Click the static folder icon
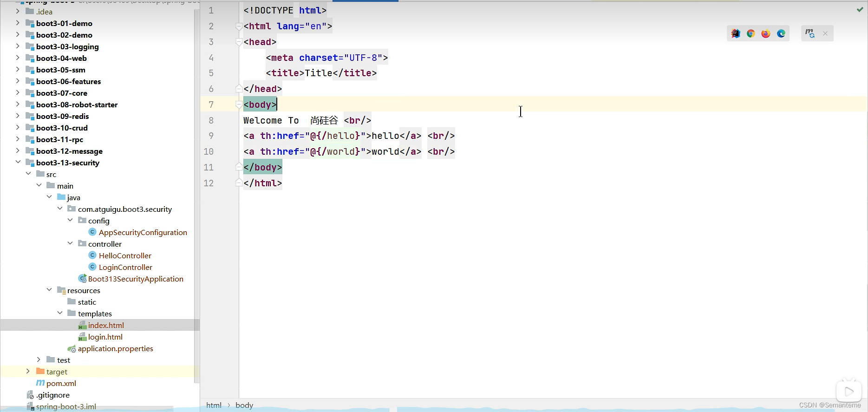The width and height of the screenshot is (868, 412). (72, 301)
